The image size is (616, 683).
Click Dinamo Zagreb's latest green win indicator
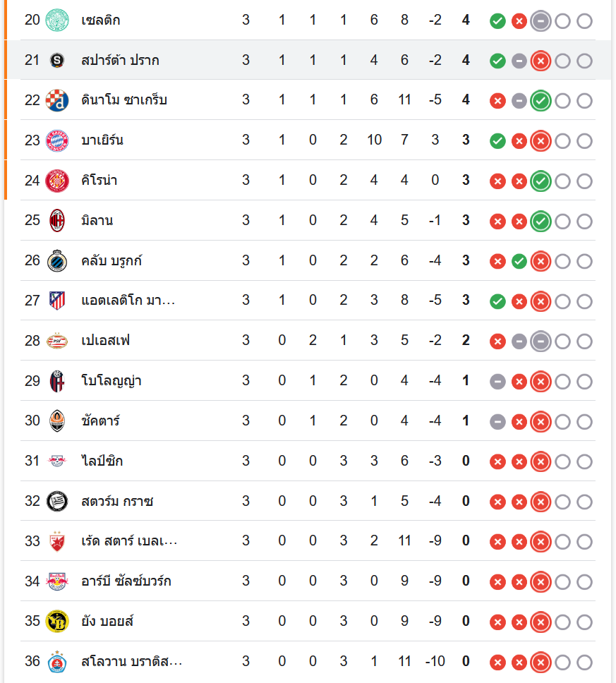point(540,101)
